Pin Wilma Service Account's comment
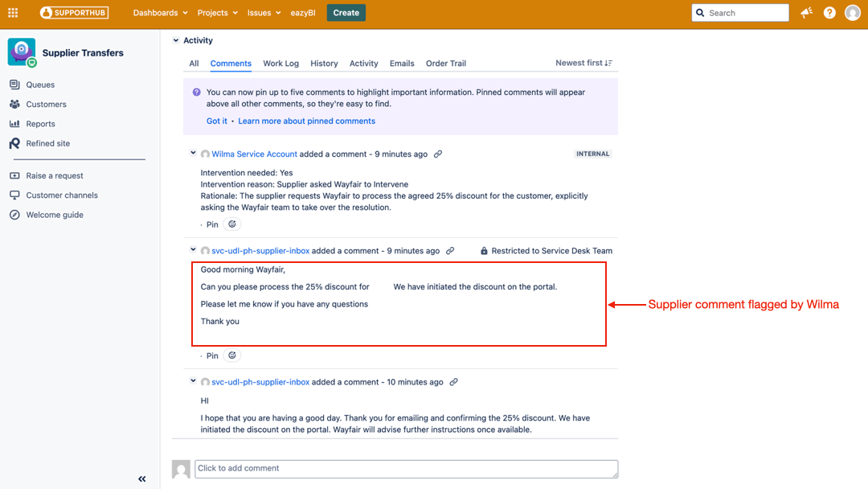This screenshot has height=489, width=868. tap(211, 224)
